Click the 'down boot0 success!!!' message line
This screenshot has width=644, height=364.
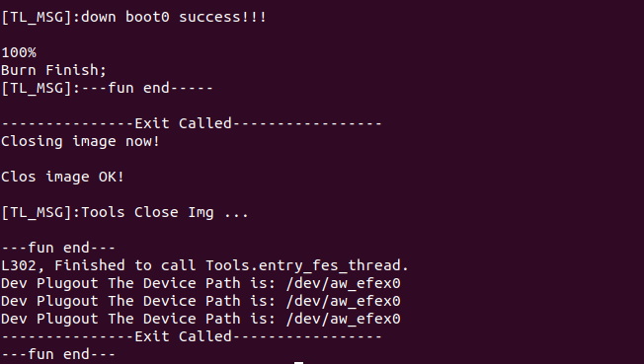tap(134, 17)
